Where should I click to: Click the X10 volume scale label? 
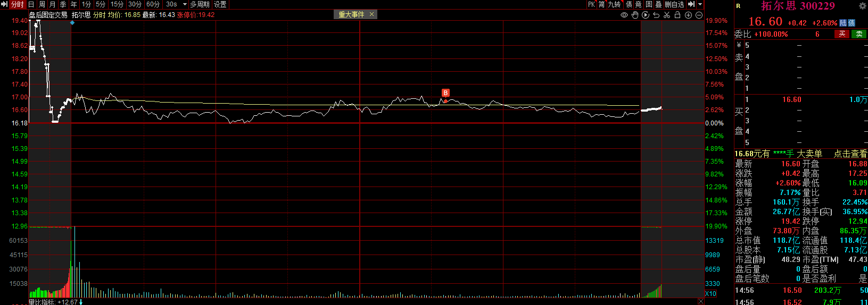711,294
